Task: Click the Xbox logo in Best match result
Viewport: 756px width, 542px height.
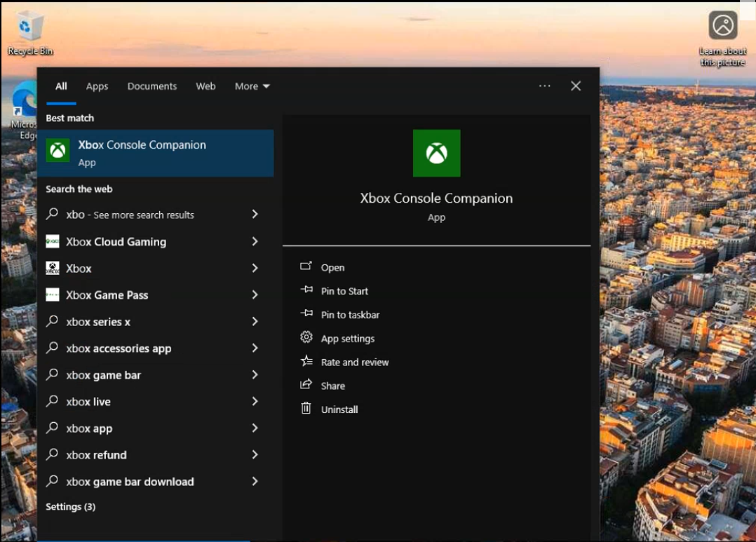Action: click(x=58, y=151)
